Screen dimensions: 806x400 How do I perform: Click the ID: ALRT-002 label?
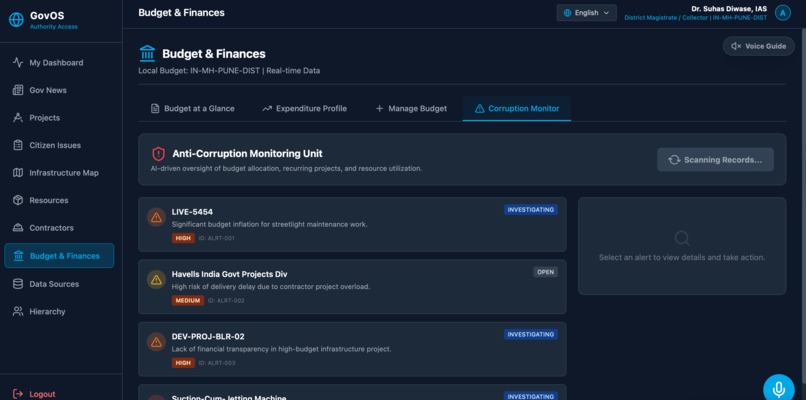click(226, 300)
